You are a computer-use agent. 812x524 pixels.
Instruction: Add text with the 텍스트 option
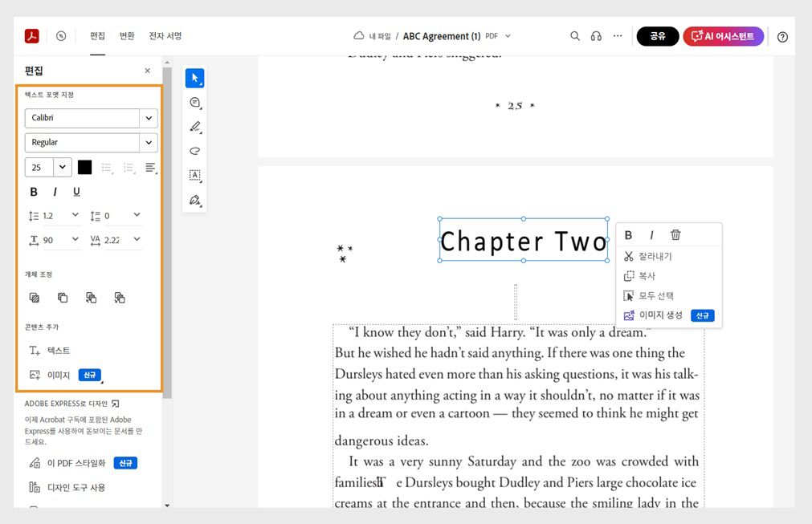(50, 351)
